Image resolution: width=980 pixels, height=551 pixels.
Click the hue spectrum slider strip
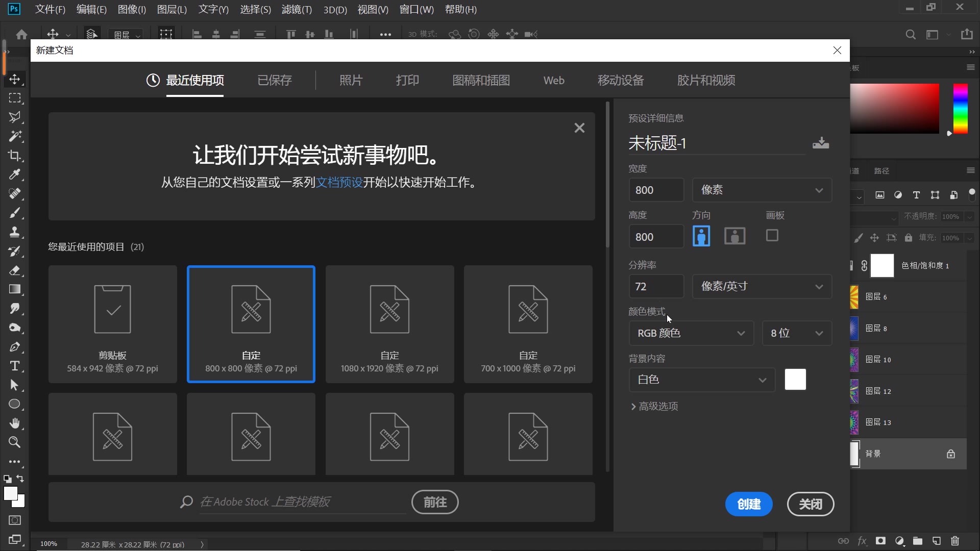(x=960, y=109)
